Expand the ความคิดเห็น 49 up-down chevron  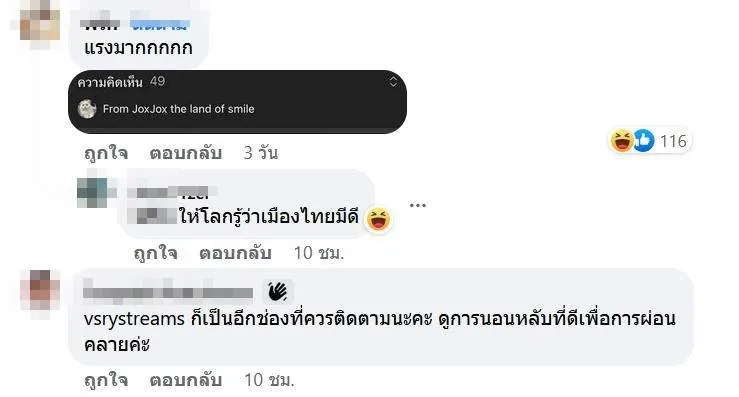393,82
